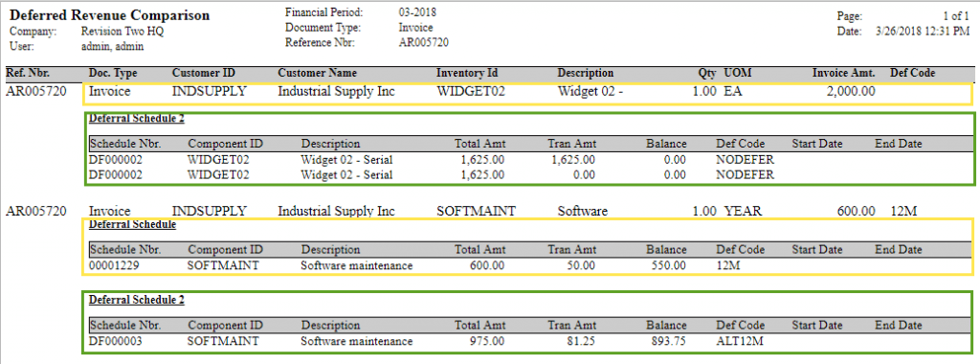The width and height of the screenshot is (980, 364).
Task: Click balance 893.75
Action: pos(669,341)
